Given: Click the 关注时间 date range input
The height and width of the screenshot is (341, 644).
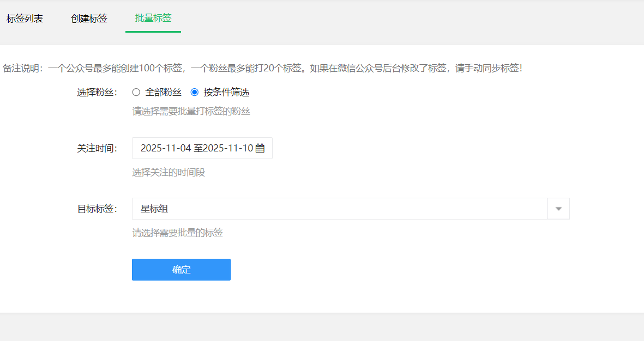Looking at the screenshot, I should pyautogui.click(x=196, y=148).
